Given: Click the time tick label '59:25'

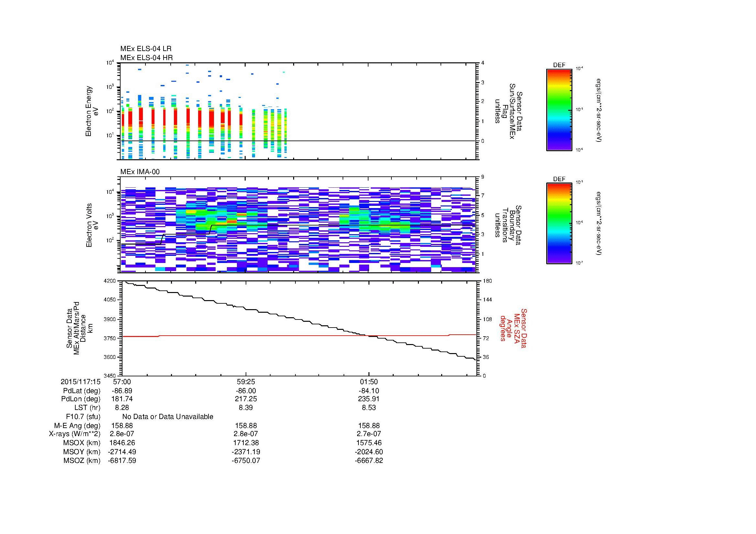Looking at the screenshot, I should [x=246, y=382].
